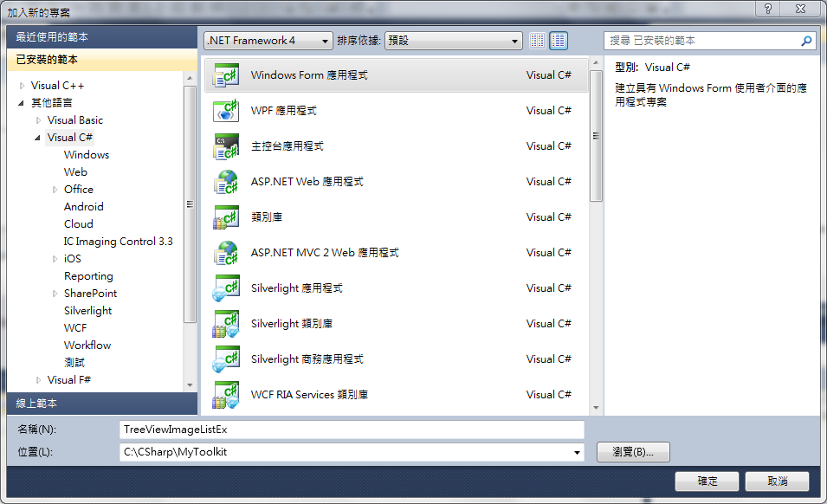The width and height of the screenshot is (827, 504).
Task: Click the ASP.NET Web 應用程式 template icon
Action: (x=226, y=182)
